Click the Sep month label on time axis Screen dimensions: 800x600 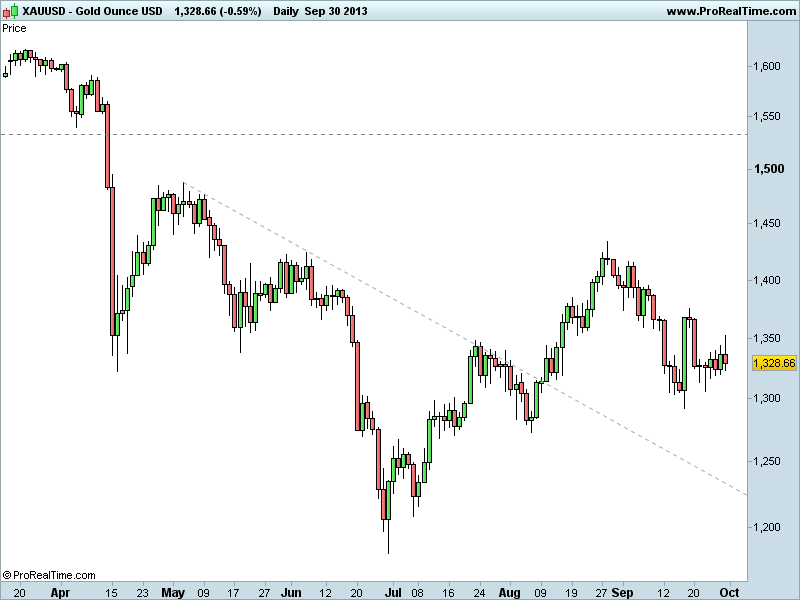[622, 592]
